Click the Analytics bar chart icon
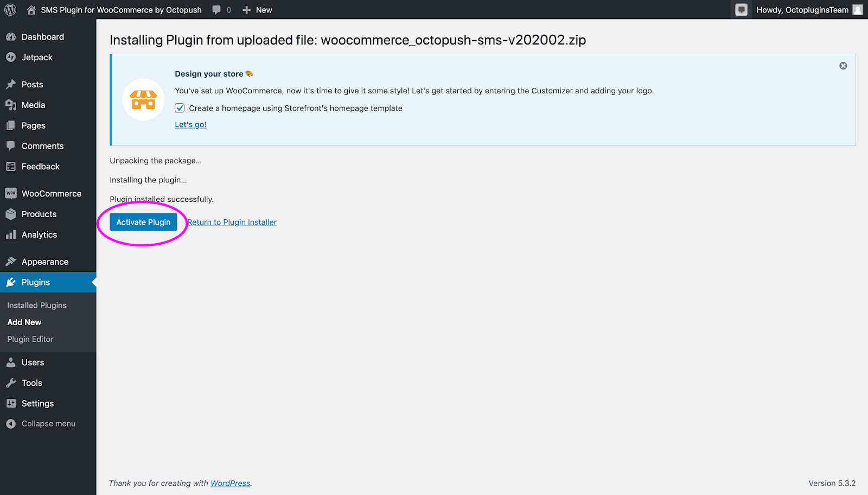This screenshot has height=495, width=868. pyautogui.click(x=11, y=234)
